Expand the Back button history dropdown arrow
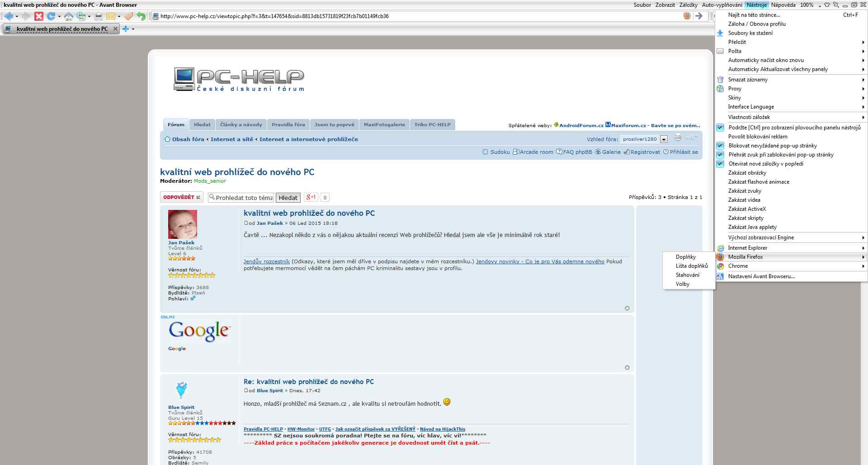Screen dimensions: 868x465 coord(17,17)
